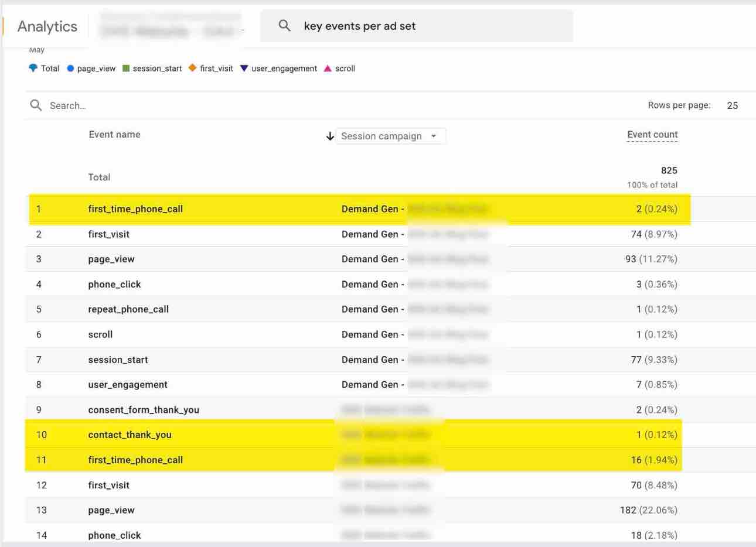Viewport: 756px width, 547px height.
Task: Toggle the page_view blue circle legend
Action: (70, 69)
